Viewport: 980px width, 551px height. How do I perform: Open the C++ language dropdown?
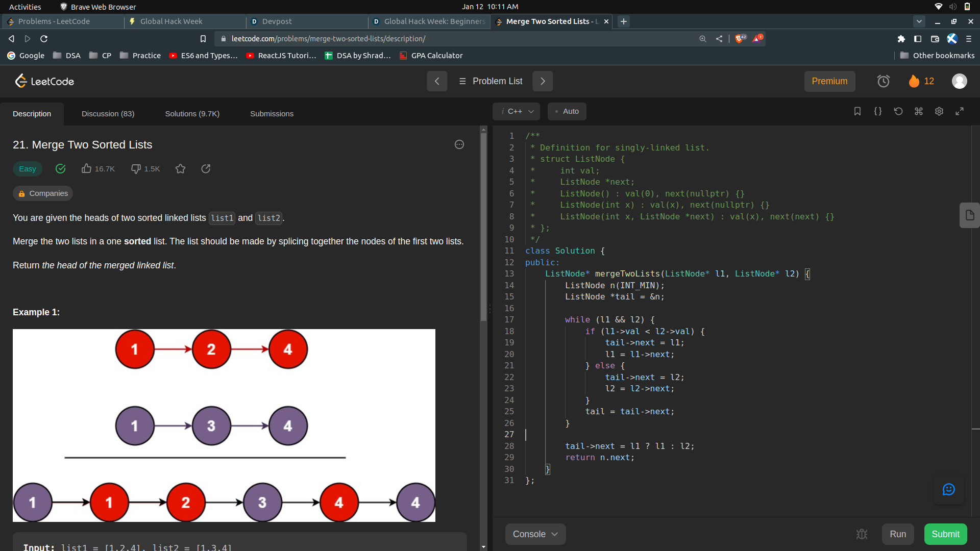point(517,111)
